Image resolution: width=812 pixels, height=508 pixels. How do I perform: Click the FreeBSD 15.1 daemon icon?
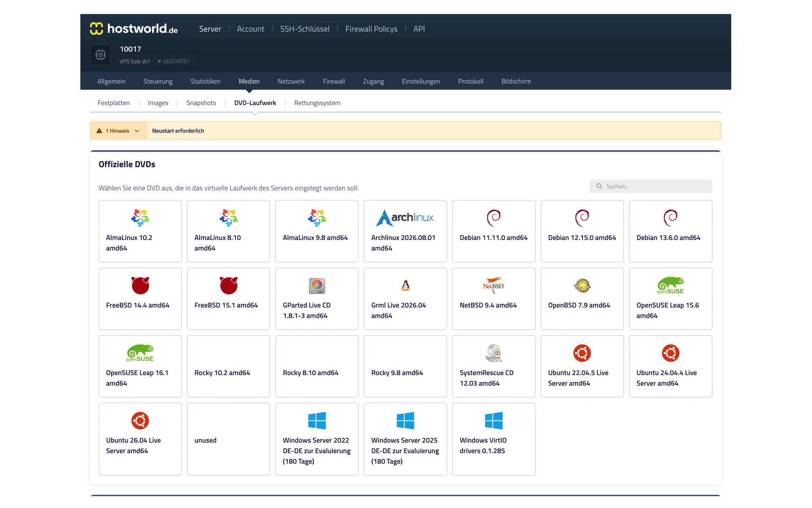click(228, 285)
